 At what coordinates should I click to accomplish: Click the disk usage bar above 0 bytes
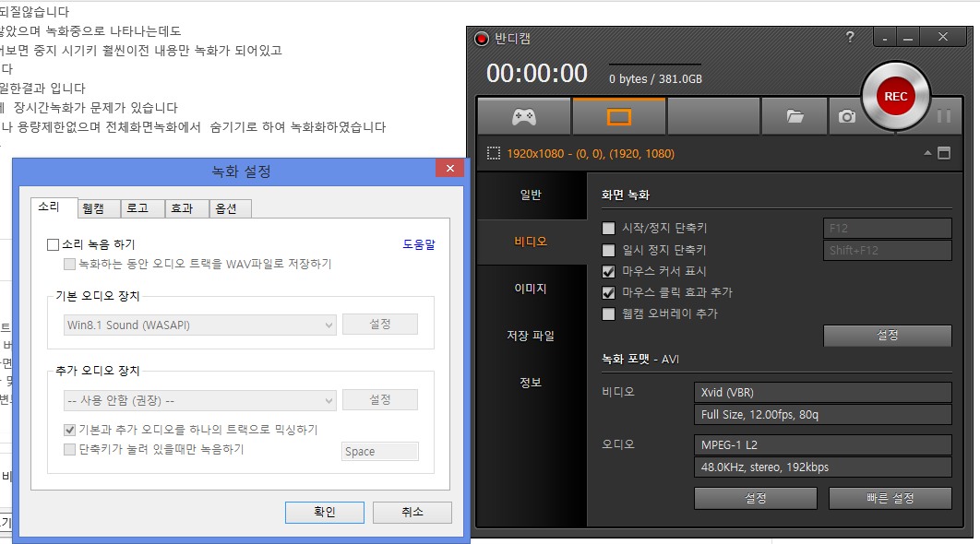pos(655,64)
